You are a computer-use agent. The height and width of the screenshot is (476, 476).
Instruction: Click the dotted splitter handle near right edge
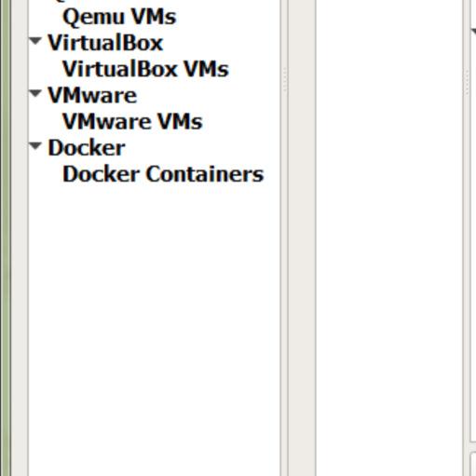click(x=468, y=81)
